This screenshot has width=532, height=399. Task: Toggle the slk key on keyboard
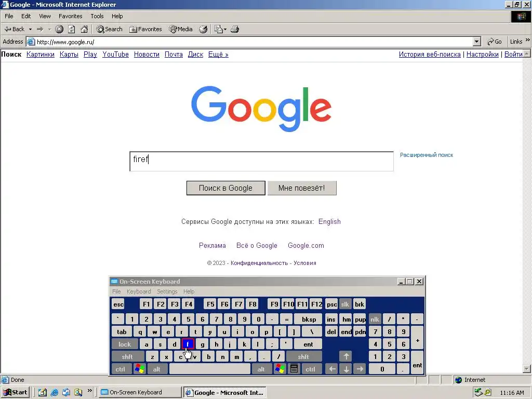click(x=345, y=304)
